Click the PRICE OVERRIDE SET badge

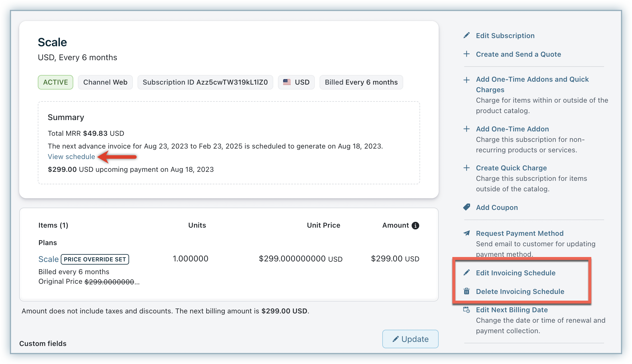95,259
